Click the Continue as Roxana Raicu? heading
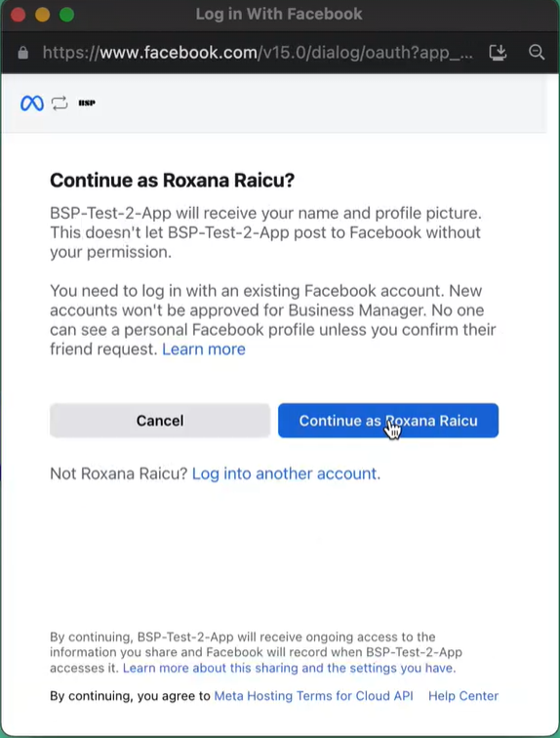The image size is (560, 738). 172,181
